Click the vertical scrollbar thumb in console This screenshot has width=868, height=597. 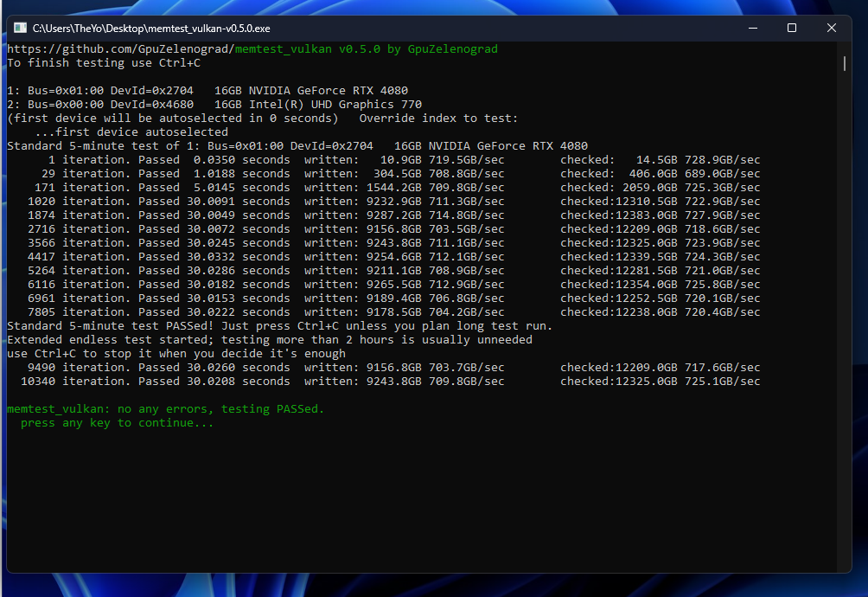click(844, 63)
